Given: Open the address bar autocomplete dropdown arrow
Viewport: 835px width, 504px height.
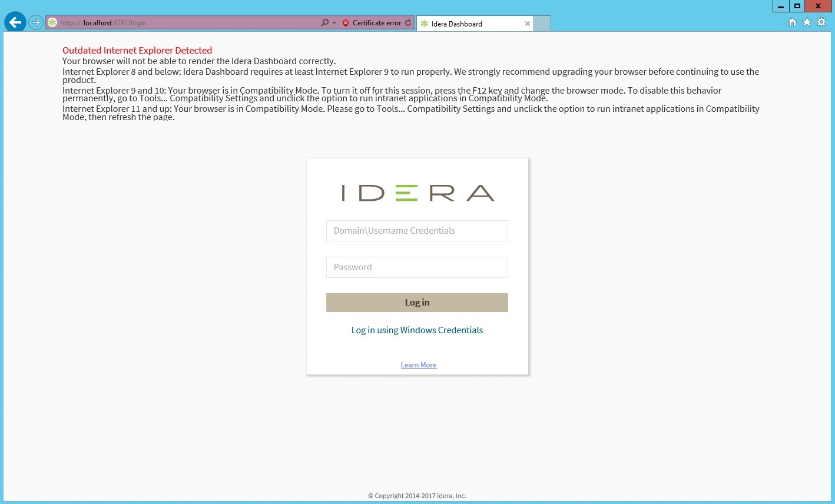Looking at the screenshot, I should click(x=334, y=23).
